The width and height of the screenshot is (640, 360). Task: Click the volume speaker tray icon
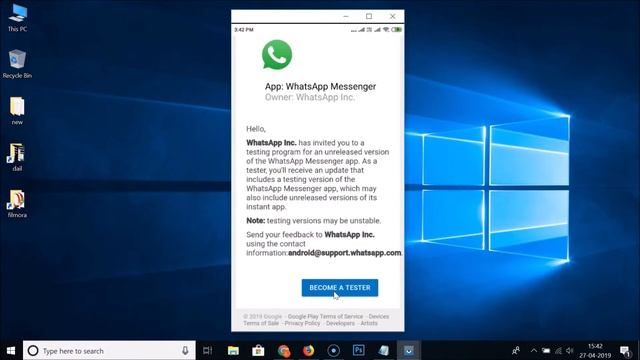coord(570,351)
